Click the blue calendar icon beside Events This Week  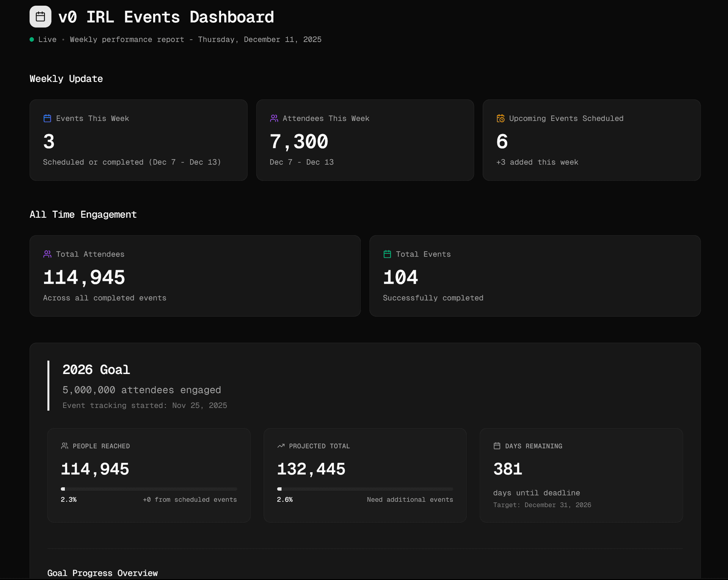(47, 118)
